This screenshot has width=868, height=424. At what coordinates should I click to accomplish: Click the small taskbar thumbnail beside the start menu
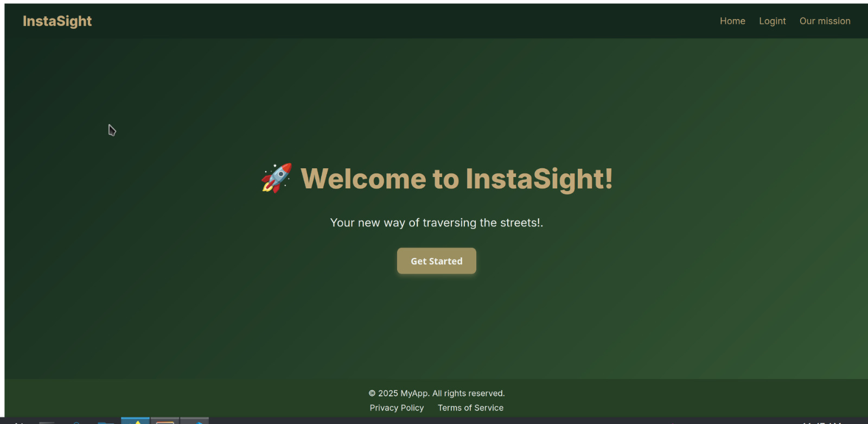(x=47, y=422)
